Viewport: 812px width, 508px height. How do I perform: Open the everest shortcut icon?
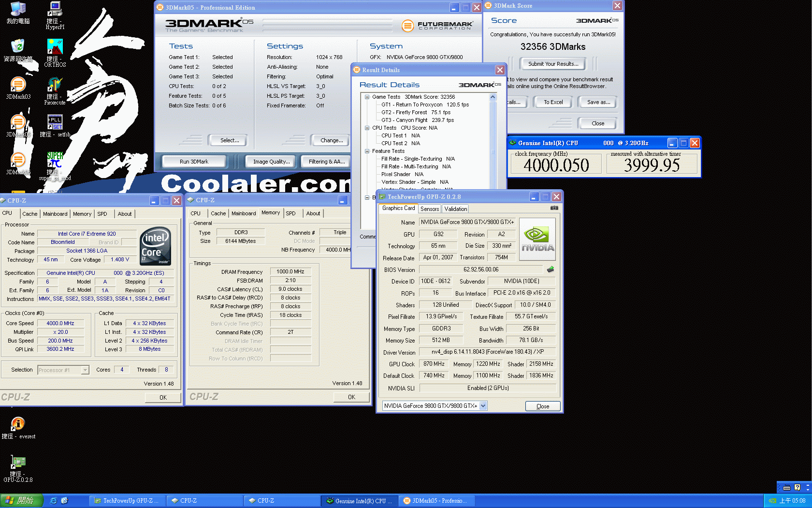[18, 428]
